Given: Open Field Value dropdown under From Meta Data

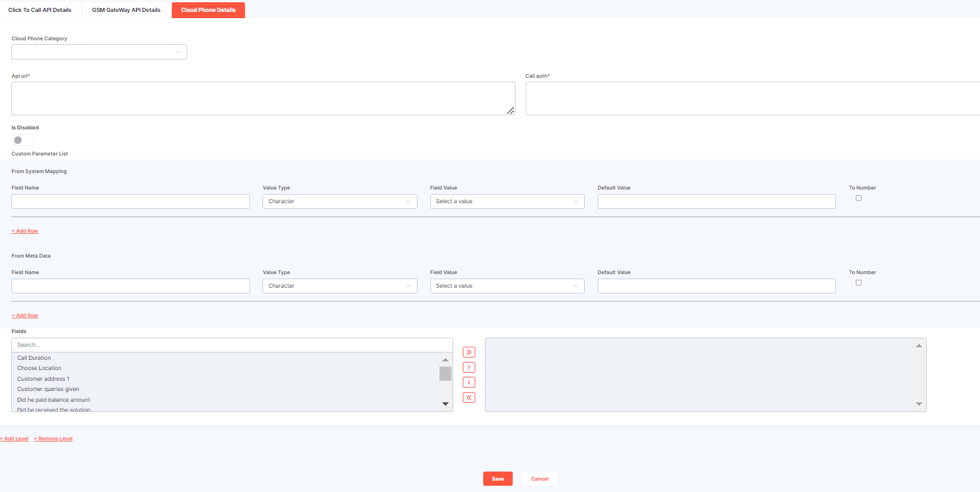Looking at the screenshot, I should [507, 286].
